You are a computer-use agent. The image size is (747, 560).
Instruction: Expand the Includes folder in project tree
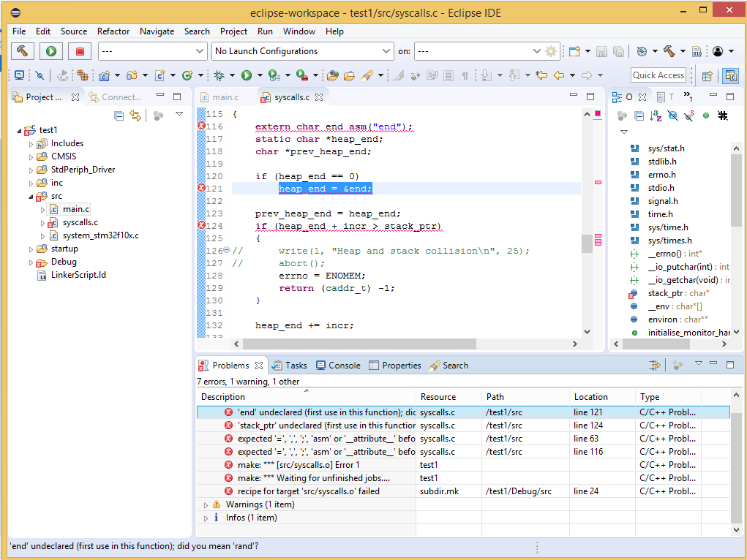pyautogui.click(x=31, y=144)
